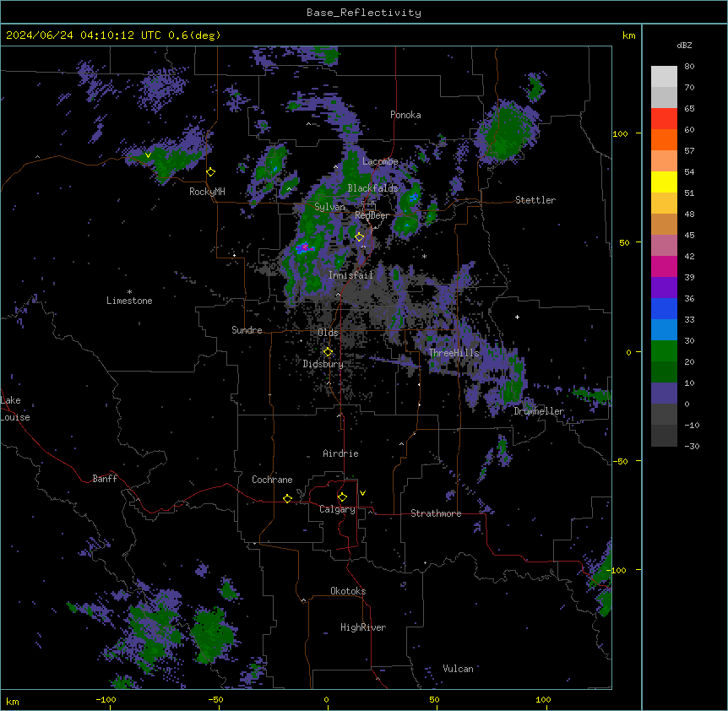Click the Lacombe city label
Screen dimensions: 728x711
tap(380, 161)
